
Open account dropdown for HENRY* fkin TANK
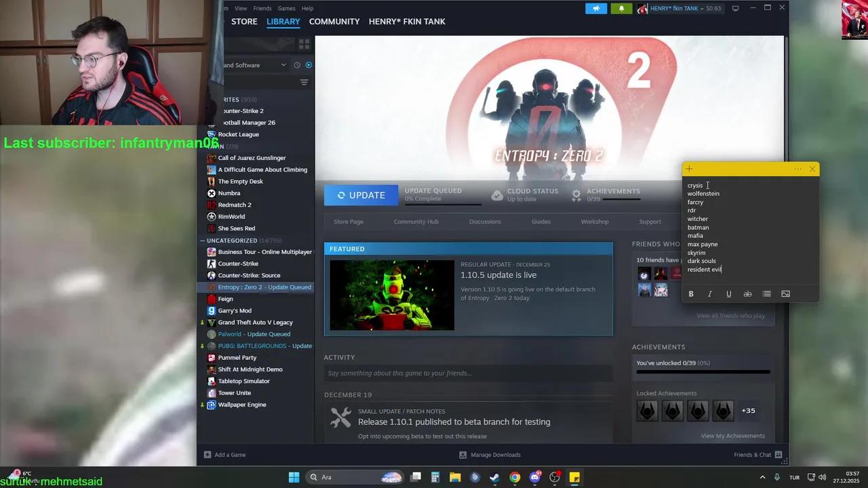679,8
